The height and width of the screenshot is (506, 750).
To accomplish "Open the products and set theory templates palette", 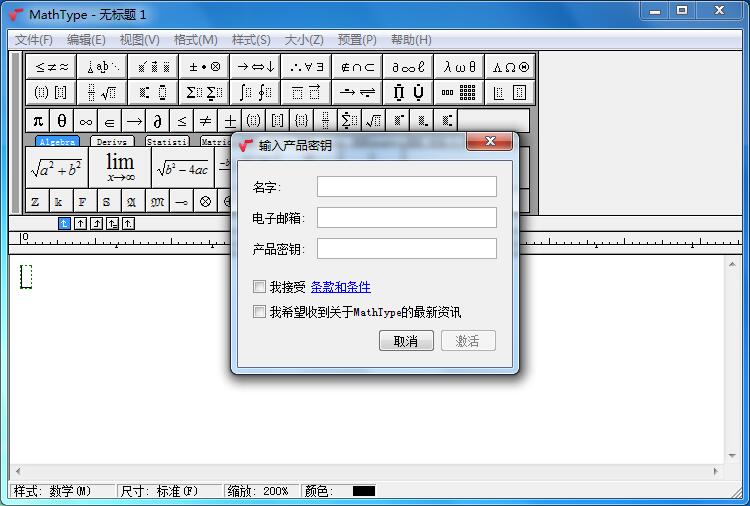I will tap(408, 92).
